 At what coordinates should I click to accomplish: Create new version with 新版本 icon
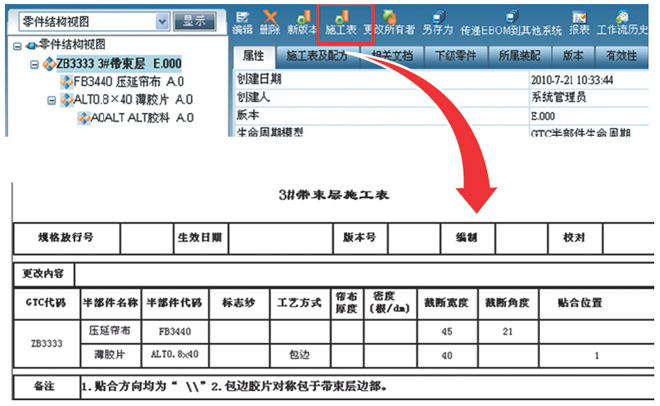[301, 20]
